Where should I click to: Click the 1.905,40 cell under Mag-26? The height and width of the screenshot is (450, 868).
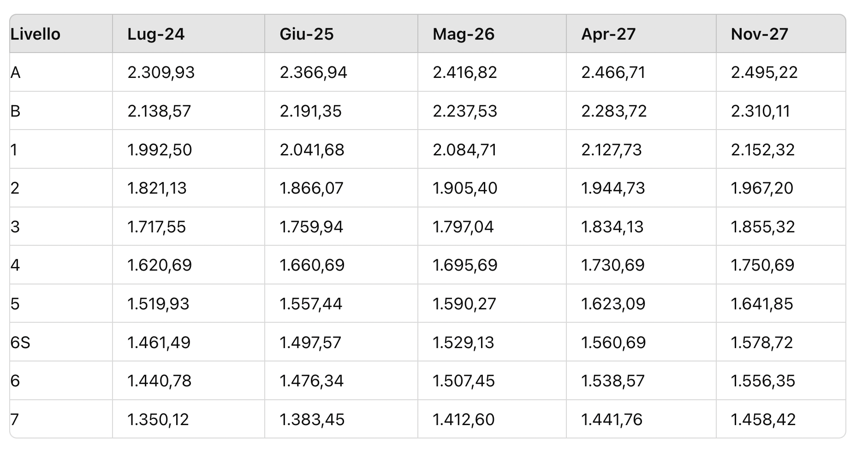465,188
